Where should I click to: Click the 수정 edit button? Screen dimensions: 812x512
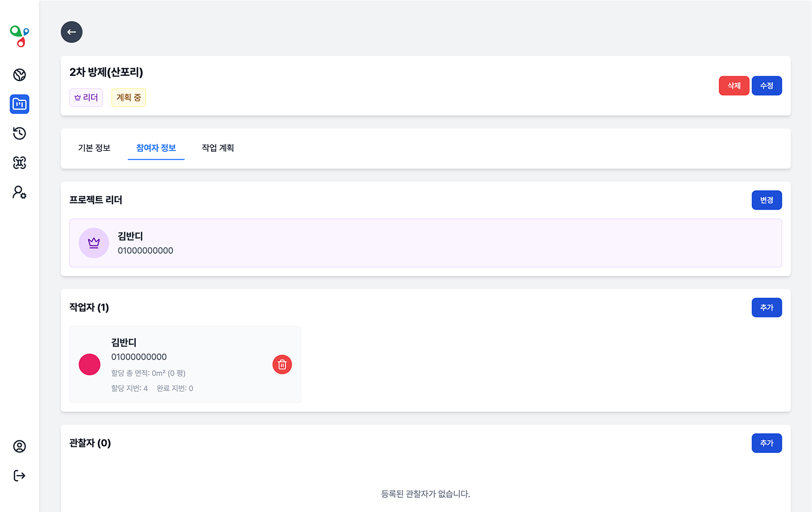766,86
